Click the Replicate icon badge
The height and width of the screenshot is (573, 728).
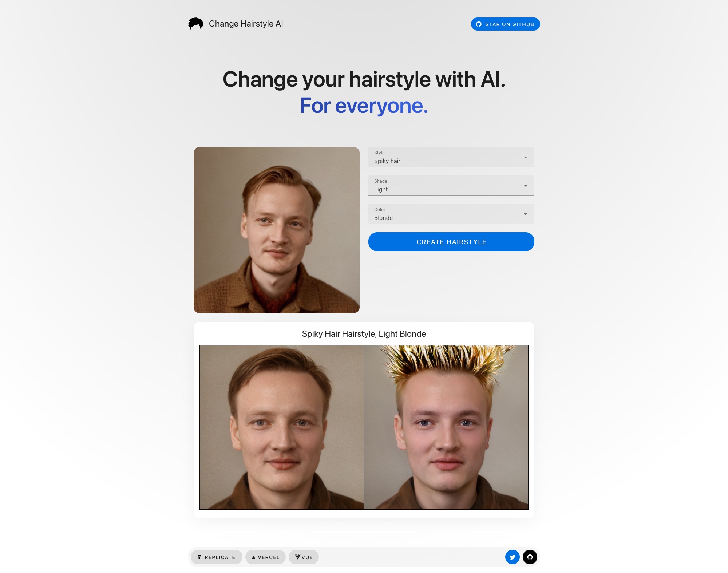coord(200,557)
